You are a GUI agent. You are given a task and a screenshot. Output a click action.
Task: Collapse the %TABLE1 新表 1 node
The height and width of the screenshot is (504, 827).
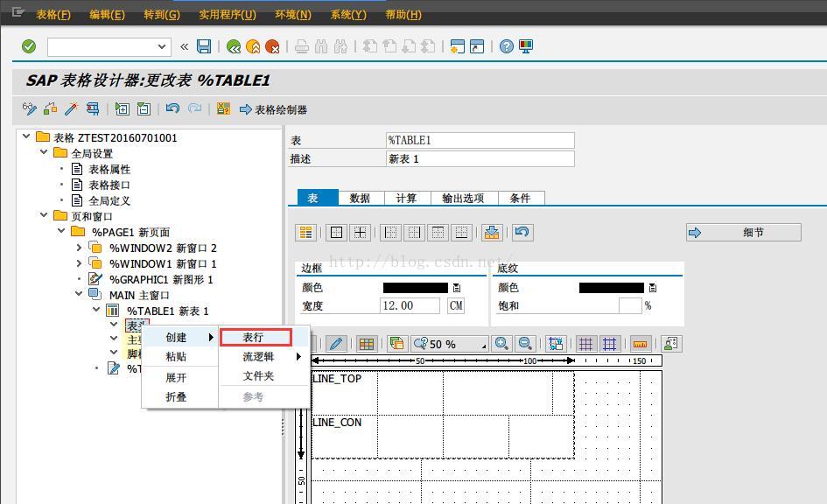click(x=96, y=310)
